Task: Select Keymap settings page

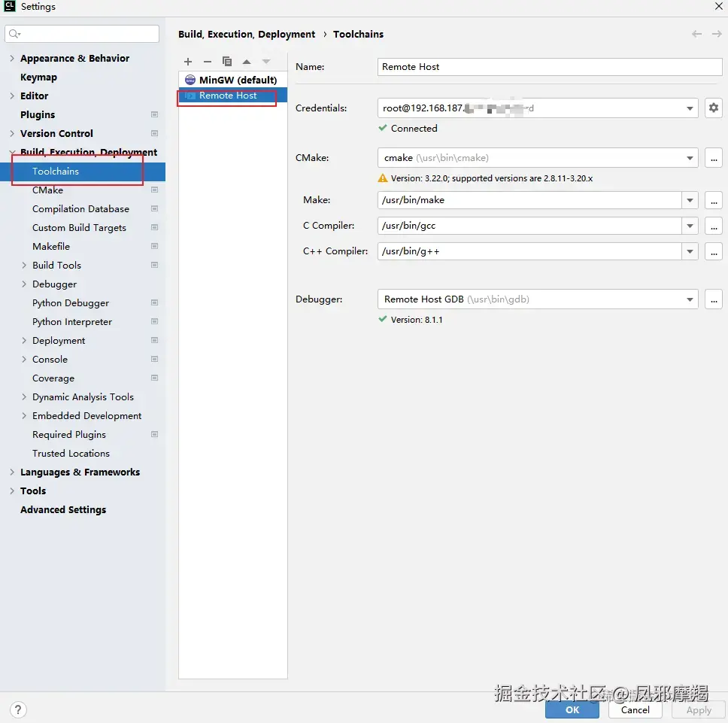Action: [38, 77]
